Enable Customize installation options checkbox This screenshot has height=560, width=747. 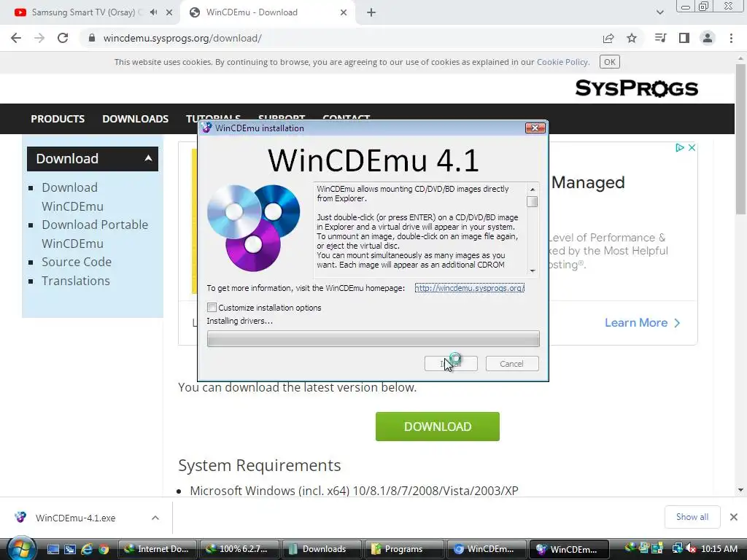212,308
